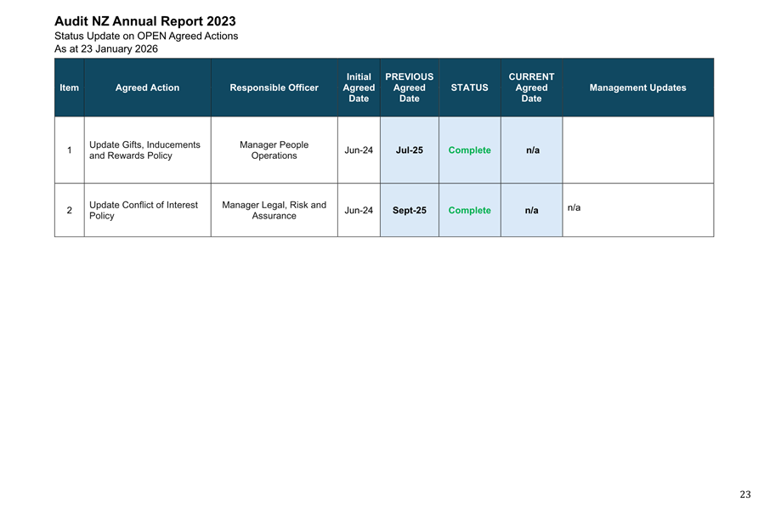Click the "CURRENT Agreed Date" header cell
Screen dimensions: 764x532
point(531,88)
